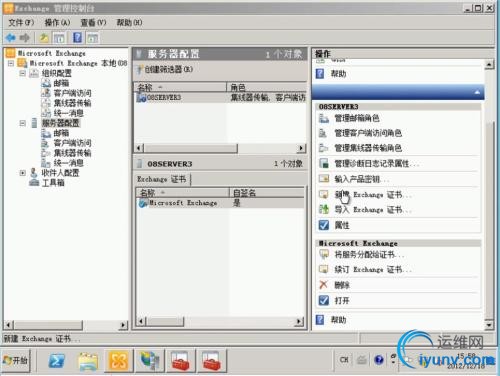Click 帮助 at bottom of actions pane
Viewport: 500px width, 376px height.
coord(338,320)
